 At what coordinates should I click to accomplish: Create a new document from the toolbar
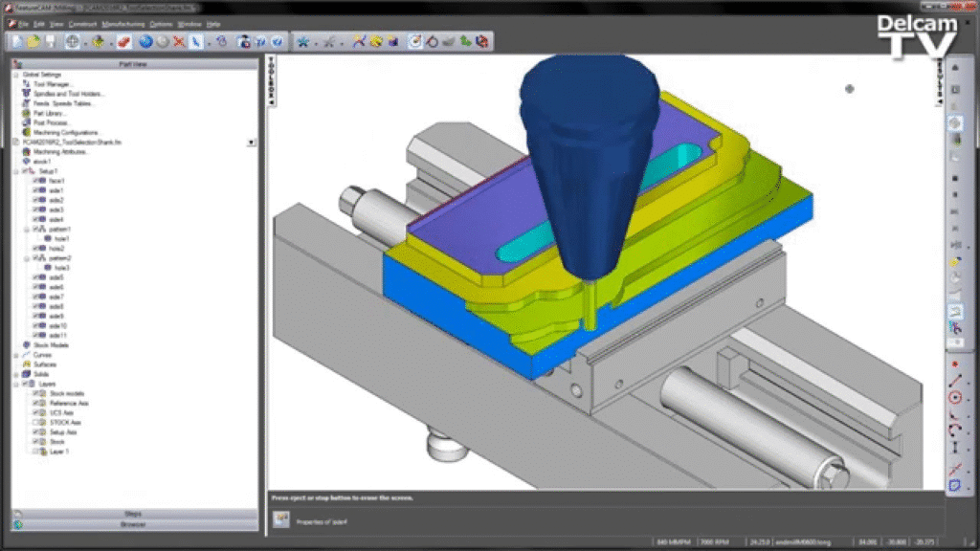[17, 42]
